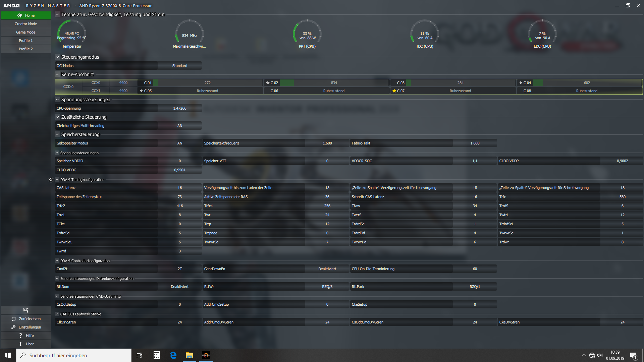644x362 pixels.
Task: Collapse the Kerne-Abschnitt section
Action: pos(57,74)
